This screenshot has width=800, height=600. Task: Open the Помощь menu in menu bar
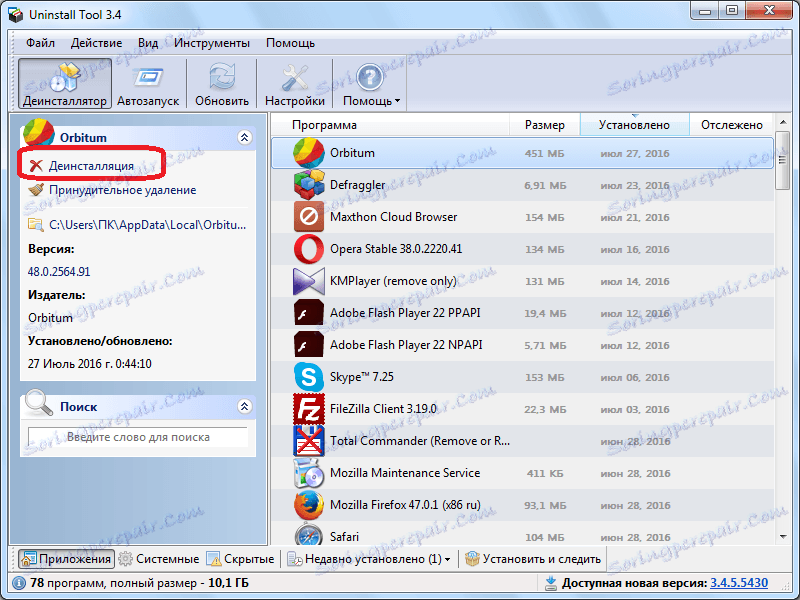290,43
